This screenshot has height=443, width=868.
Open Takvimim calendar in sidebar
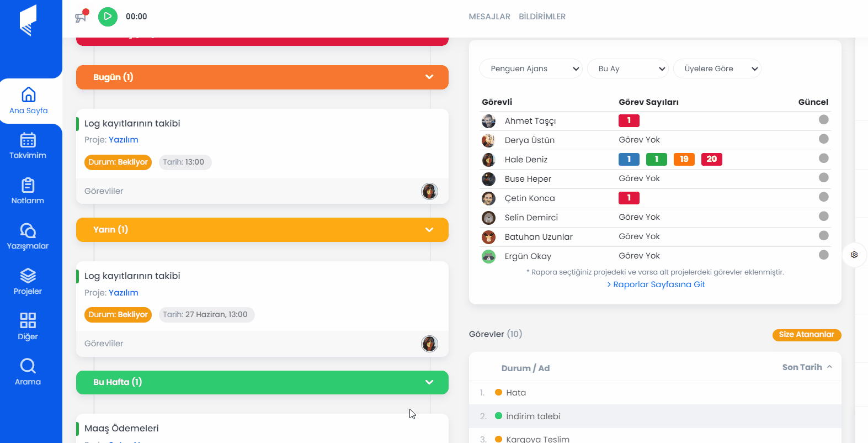28,146
